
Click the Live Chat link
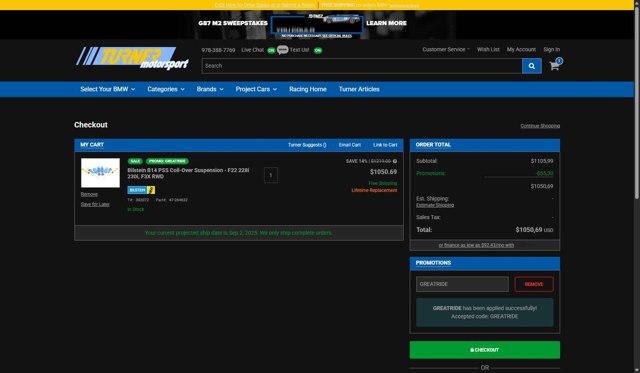click(253, 50)
